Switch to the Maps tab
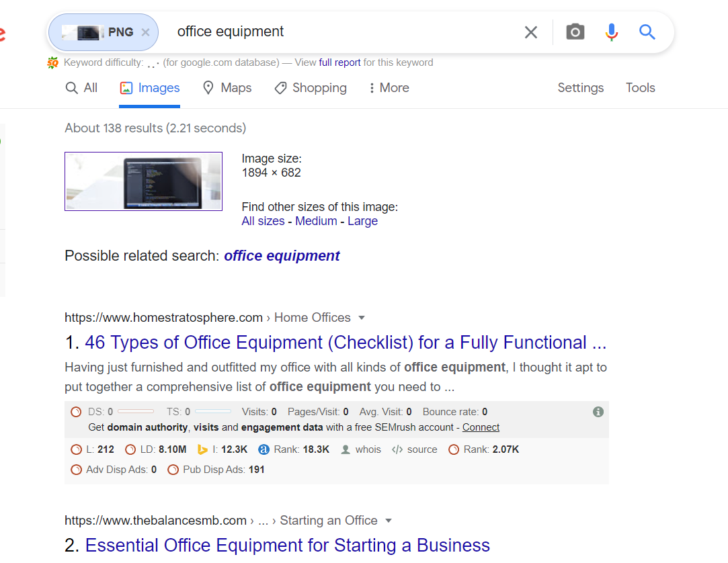The height and width of the screenshot is (563, 728). pos(227,88)
